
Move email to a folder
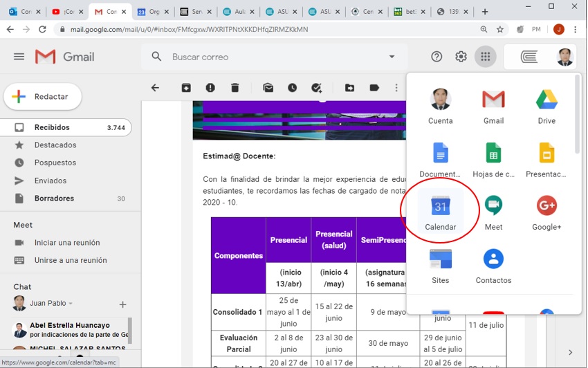pos(349,88)
